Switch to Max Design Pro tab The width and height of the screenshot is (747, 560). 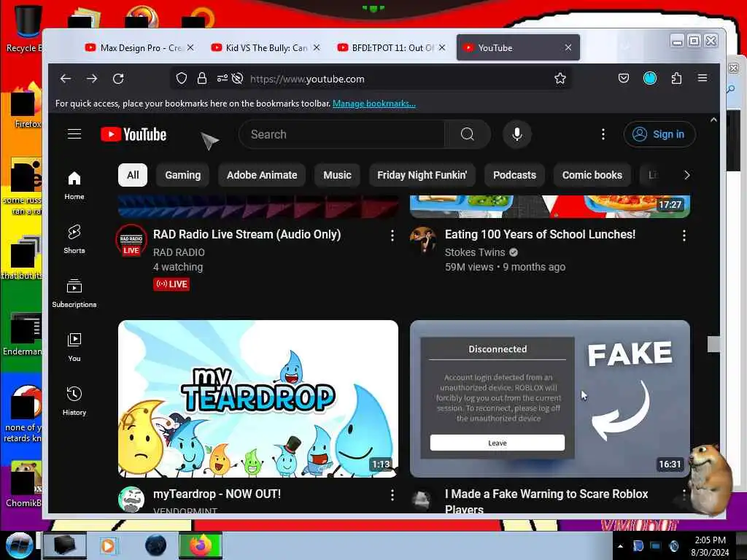tap(139, 47)
